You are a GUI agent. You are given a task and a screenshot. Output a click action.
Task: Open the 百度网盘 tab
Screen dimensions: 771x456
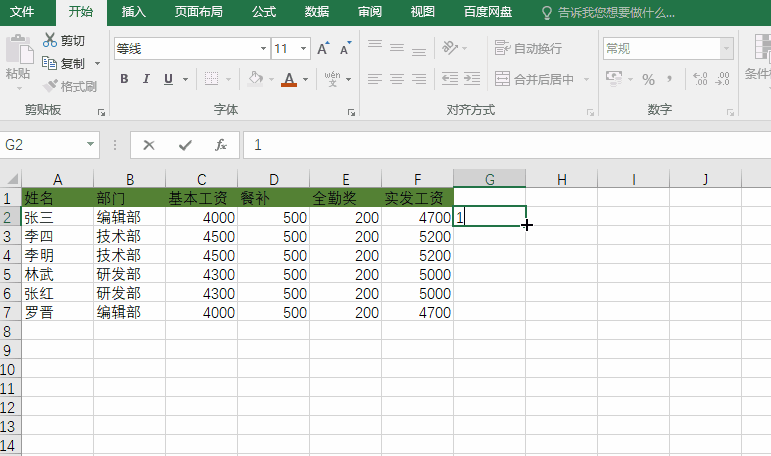(x=488, y=12)
